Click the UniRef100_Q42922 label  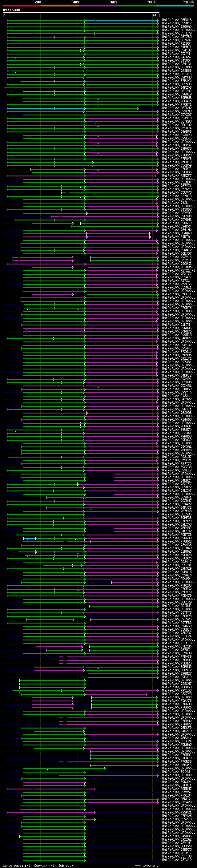[x=177, y=399]
